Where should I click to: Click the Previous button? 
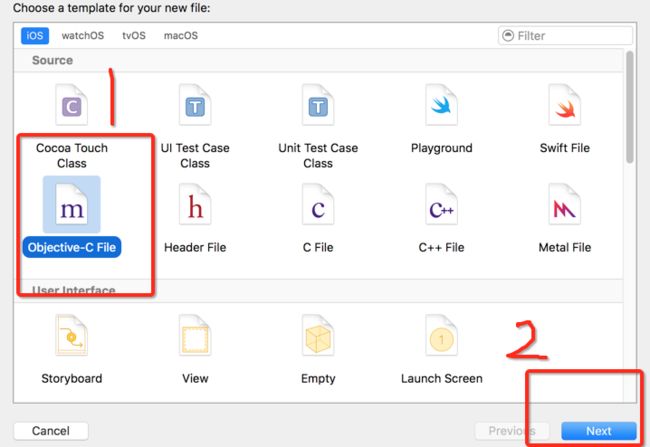512,431
